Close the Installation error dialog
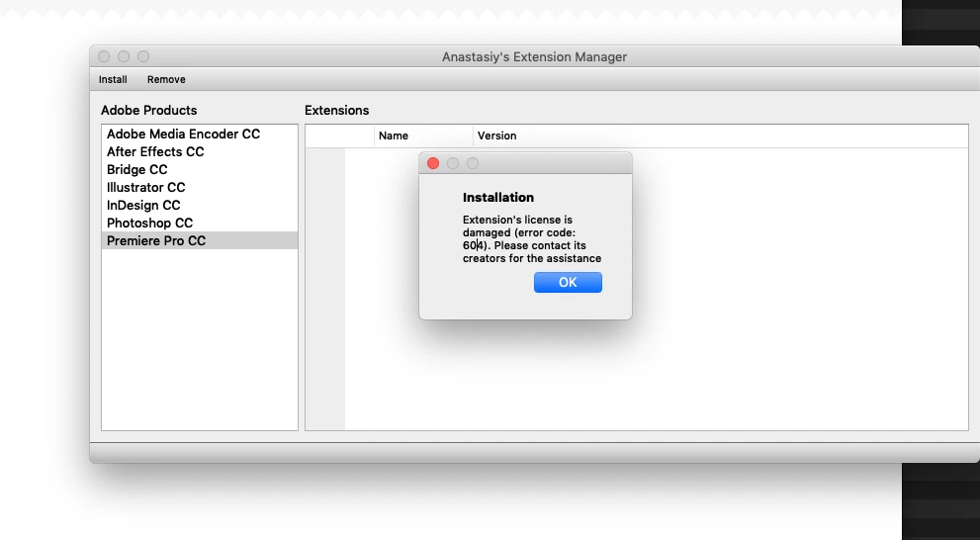This screenshot has height=540, width=980. (433, 163)
